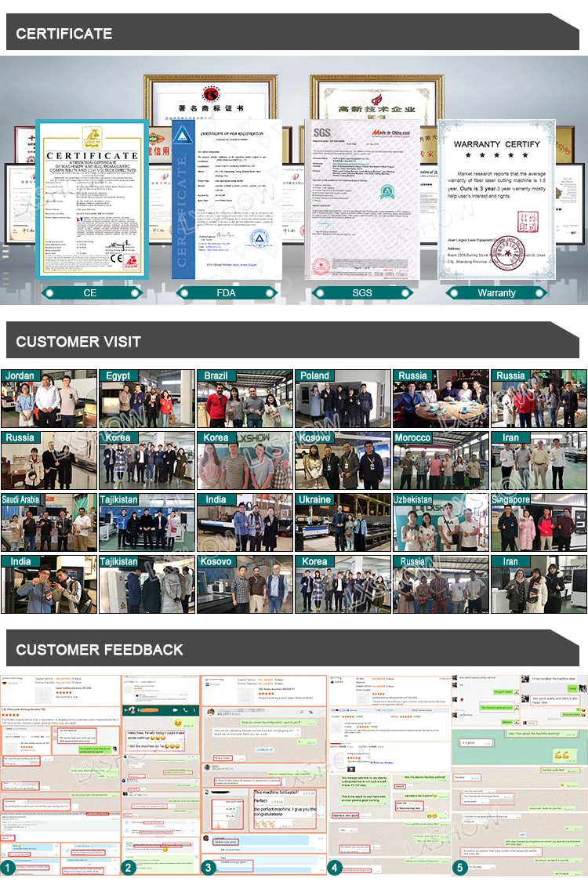Image resolution: width=588 pixels, height=885 pixels.
Task: Click the CE certificate image
Action: [92, 199]
